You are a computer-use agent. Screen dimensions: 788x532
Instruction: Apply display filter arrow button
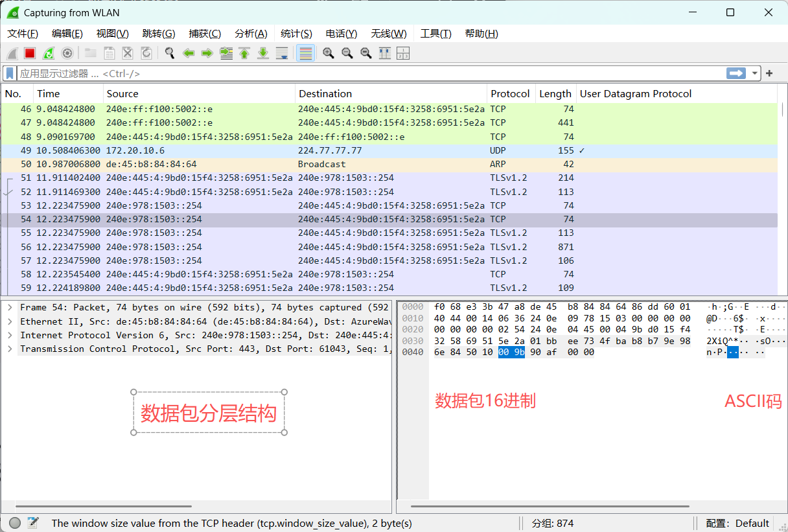(x=736, y=73)
